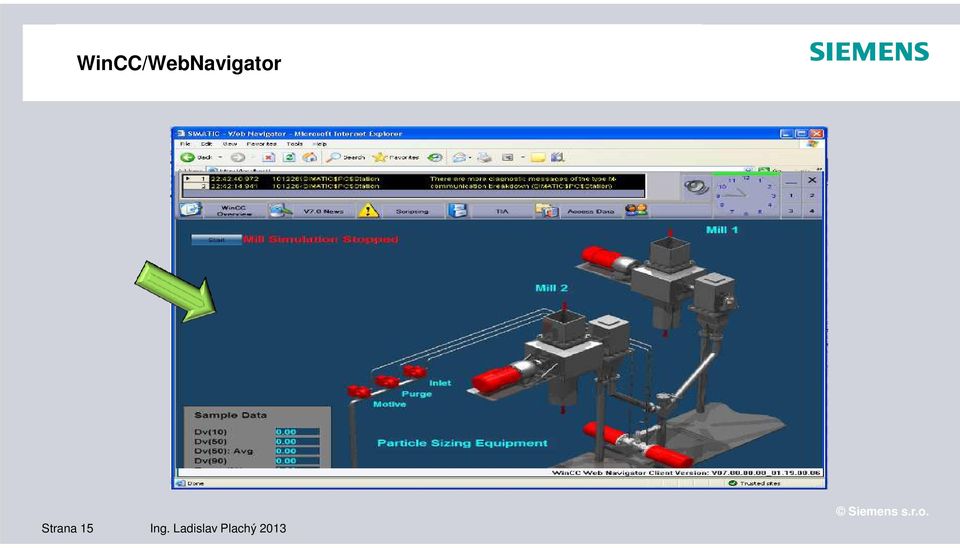The image size is (960, 548).
Task: Refresh the page in Internet Explorer
Action: tap(289, 157)
